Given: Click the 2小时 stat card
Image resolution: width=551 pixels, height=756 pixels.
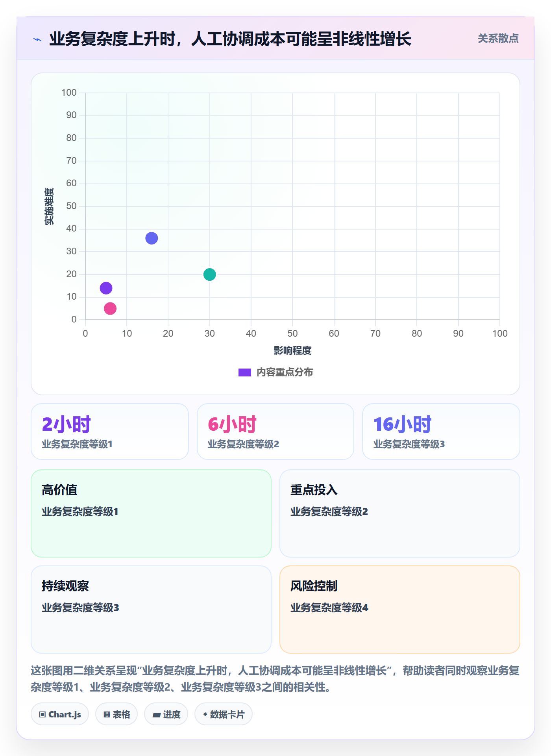Looking at the screenshot, I should 110,432.
